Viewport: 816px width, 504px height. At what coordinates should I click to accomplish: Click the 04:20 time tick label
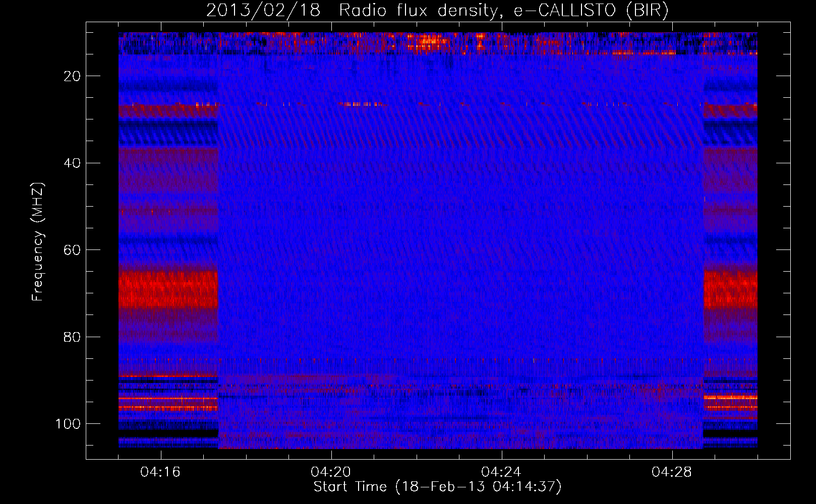coord(331,472)
